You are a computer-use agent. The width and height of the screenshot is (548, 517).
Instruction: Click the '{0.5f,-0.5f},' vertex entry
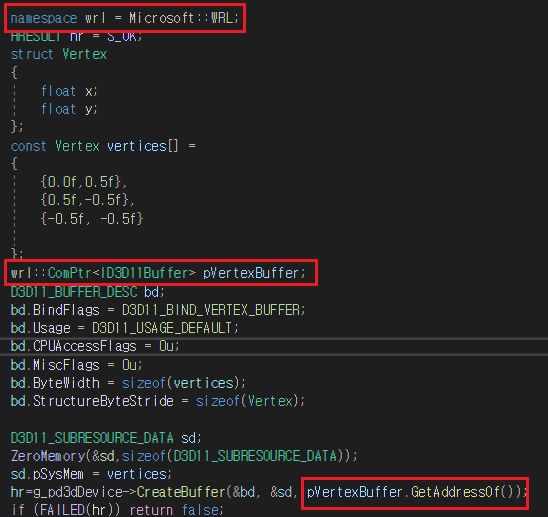coord(87,200)
